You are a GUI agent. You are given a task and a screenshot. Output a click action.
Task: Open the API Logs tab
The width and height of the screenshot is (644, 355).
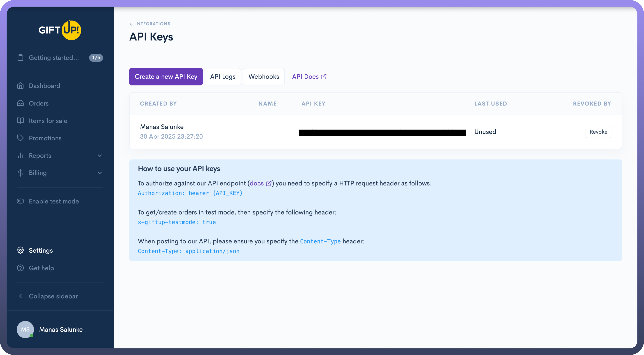[x=222, y=77]
